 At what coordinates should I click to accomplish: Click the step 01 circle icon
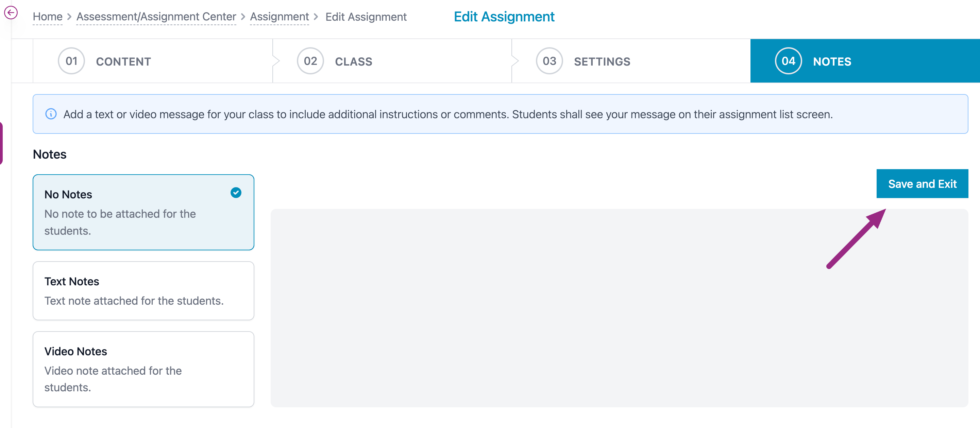click(x=71, y=61)
